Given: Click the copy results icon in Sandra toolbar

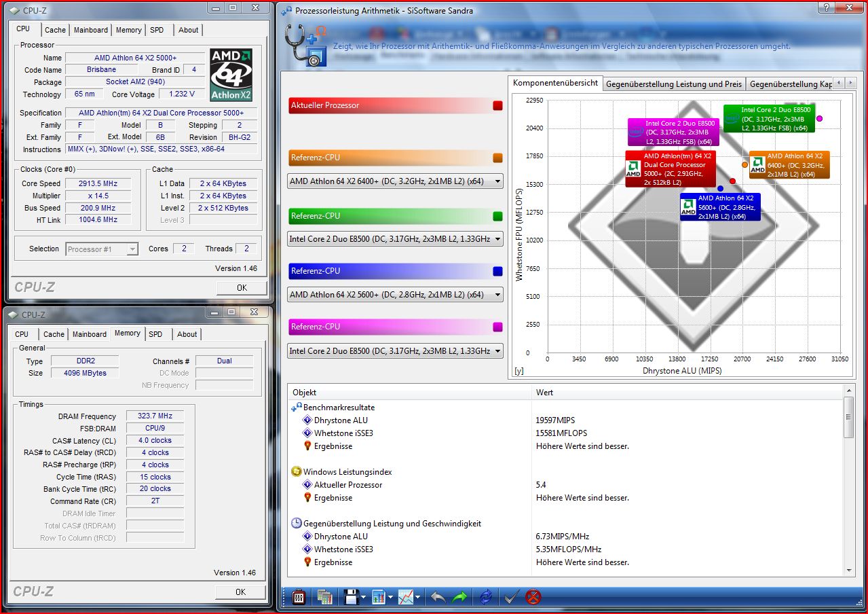Looking at the screenshot, I should click(325, 597).
